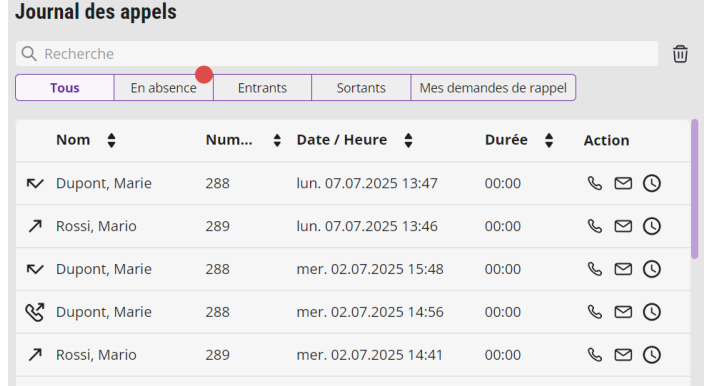717x386 pixels.
Task: Click the envelope icon in the 14:41 row
Action: point(623,355)
